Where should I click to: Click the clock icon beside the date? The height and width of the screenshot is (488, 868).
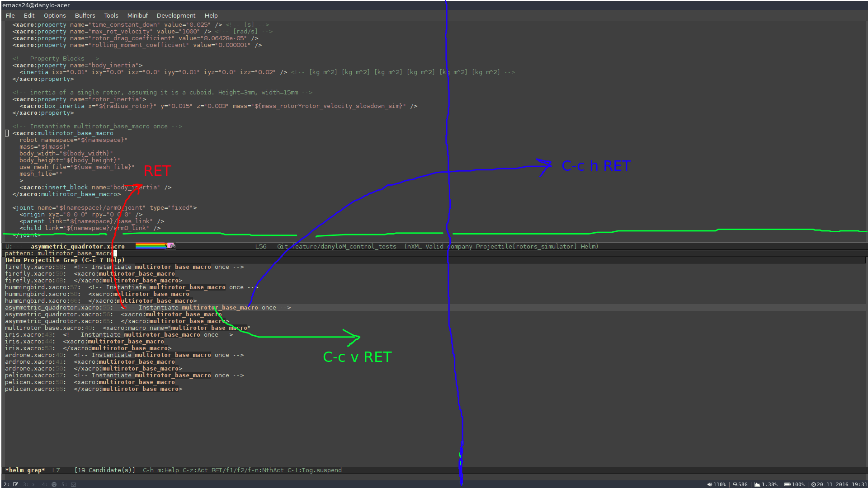814,484
